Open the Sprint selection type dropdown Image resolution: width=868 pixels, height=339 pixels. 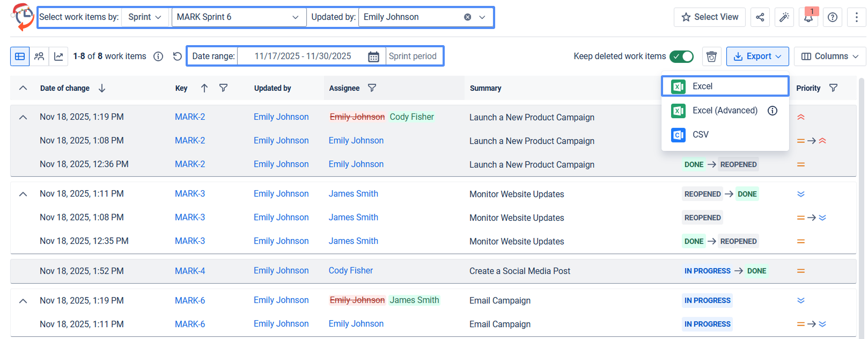(x=145, y=17)
